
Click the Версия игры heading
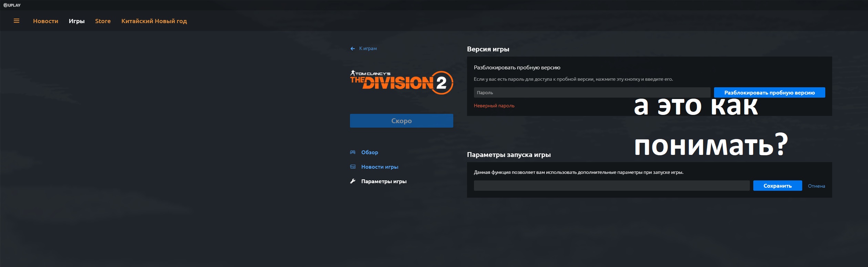tap(488, 49)
